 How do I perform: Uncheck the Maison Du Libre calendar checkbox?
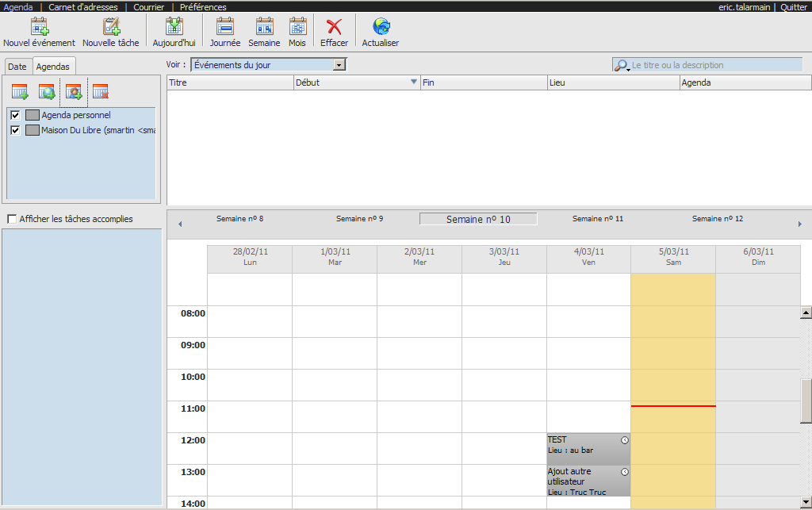coord(15,130)
